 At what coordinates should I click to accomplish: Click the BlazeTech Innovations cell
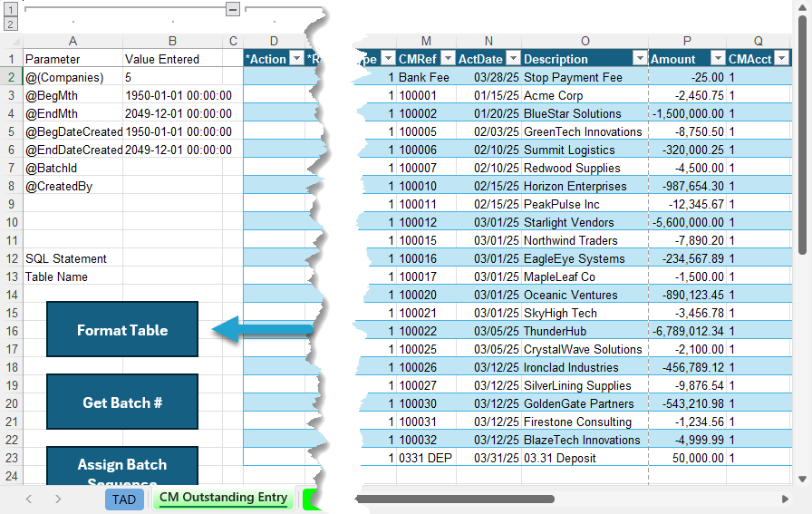(585, 440)
